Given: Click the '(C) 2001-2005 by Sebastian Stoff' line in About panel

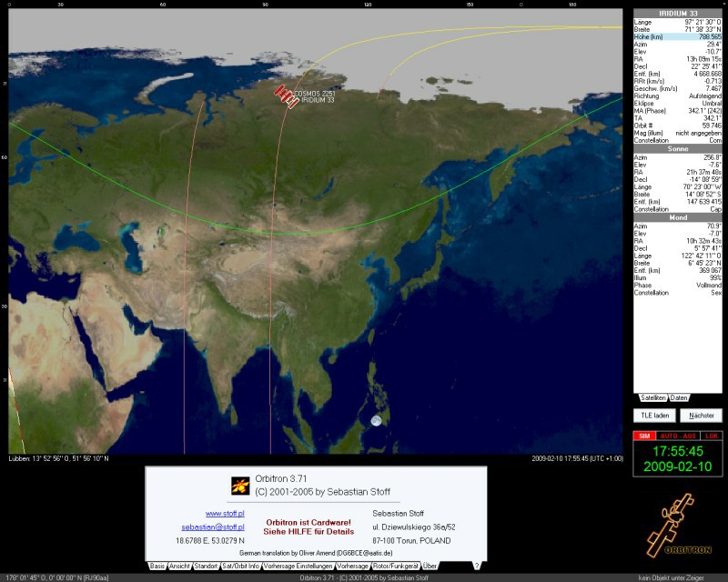Looking at the screenshot, I should (x=323, y=492).
